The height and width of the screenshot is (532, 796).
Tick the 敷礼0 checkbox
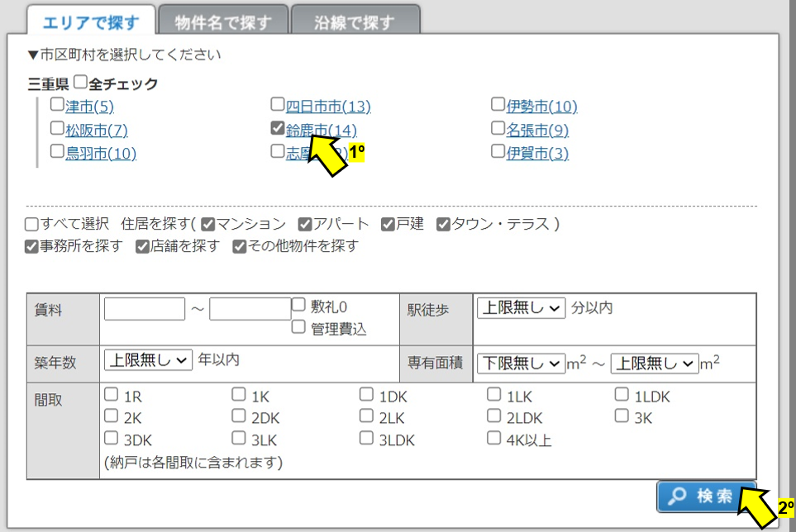click(x=298, y=306)
